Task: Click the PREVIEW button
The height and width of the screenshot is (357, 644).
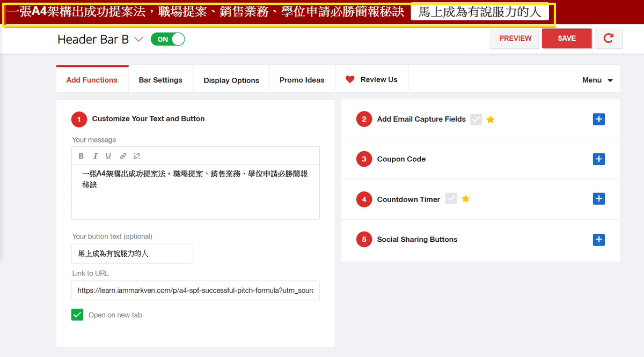Action: pos(515,39)
